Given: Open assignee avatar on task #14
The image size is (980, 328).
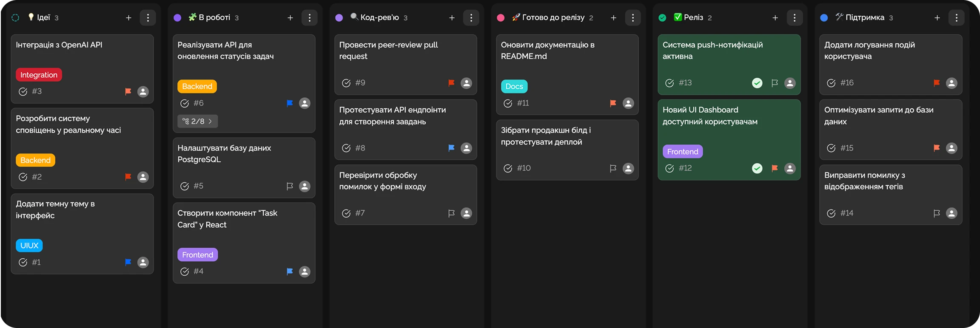Looking at the screenshot, I should 952,213.
